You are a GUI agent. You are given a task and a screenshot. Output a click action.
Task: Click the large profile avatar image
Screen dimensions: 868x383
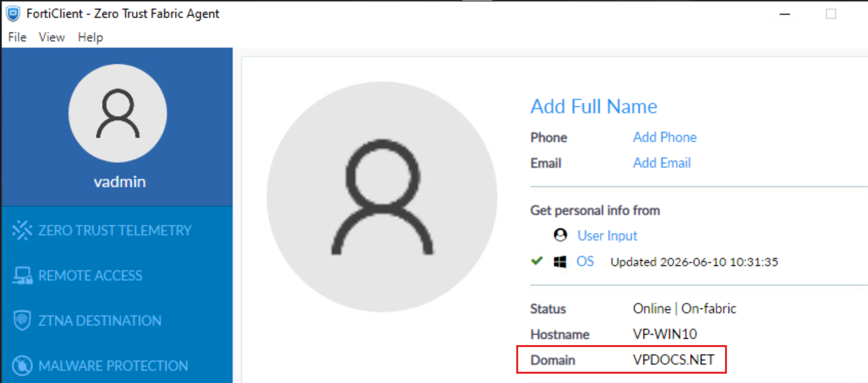pyautogui.click(x=382, y=197)
